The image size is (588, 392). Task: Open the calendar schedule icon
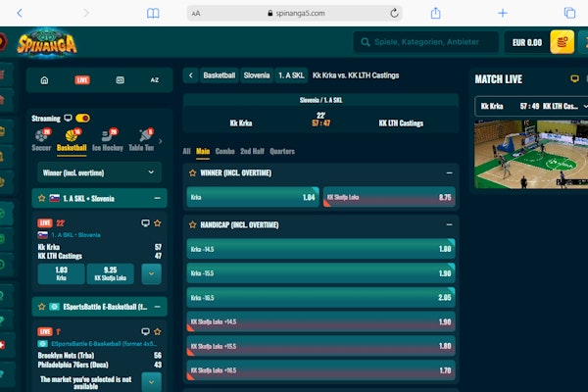tap(120, 80)
